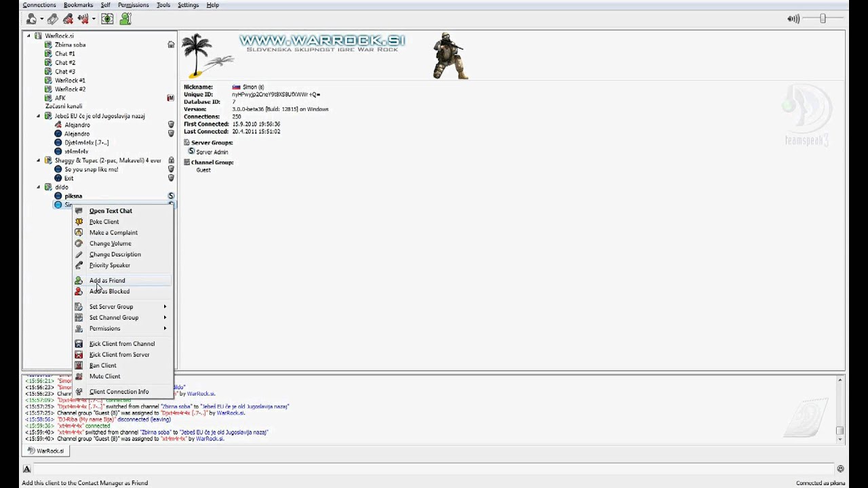Collapse the channel node above user piksna
This screenshot has width=868, height=488.
point(39,187)
